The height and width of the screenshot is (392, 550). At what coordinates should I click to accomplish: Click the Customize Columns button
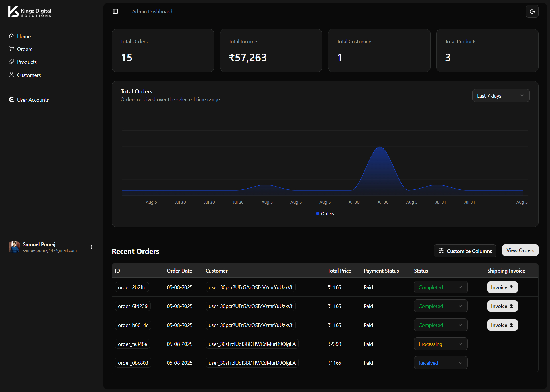pyautogui.click(x=465, y=251)
